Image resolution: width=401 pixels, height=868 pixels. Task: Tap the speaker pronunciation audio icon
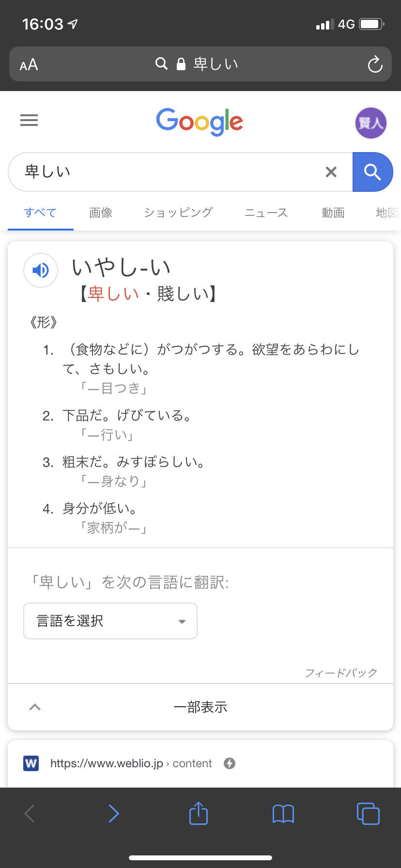41,270
